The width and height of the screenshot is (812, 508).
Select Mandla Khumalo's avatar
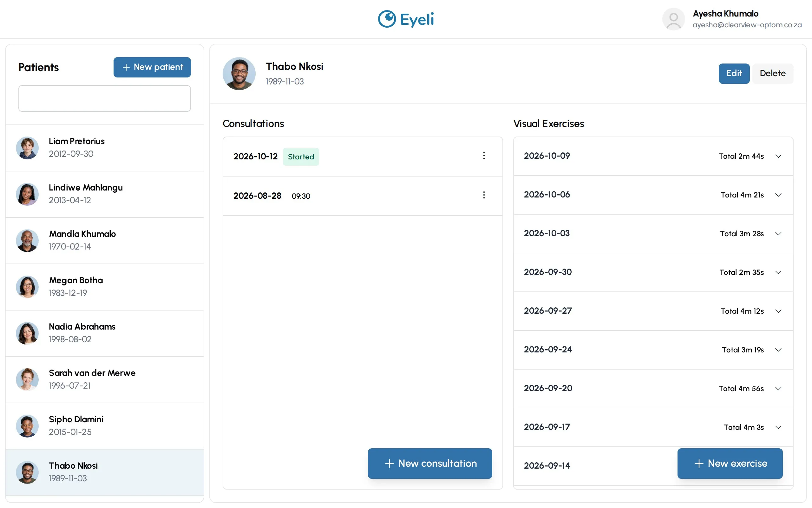coord(27,241)
